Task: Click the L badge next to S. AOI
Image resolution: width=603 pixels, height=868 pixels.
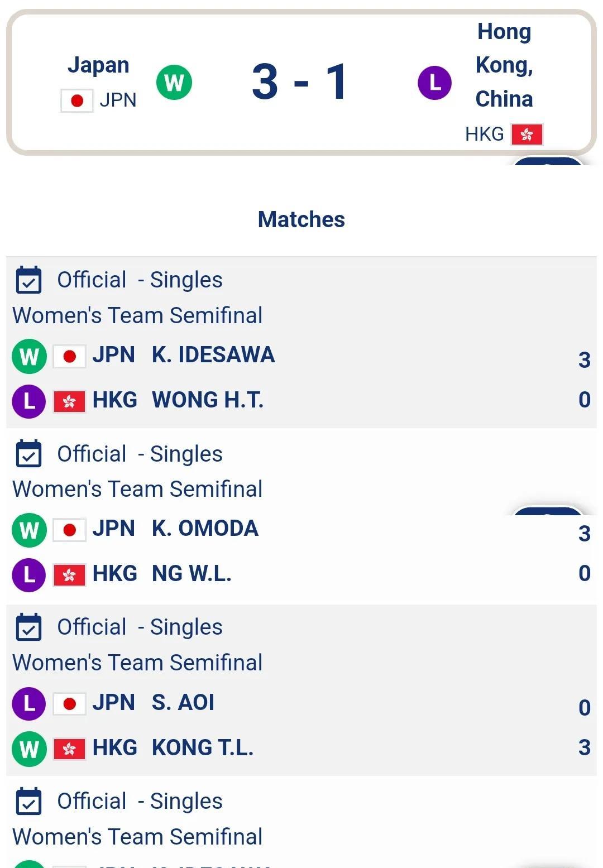Action: coord(28,703)
